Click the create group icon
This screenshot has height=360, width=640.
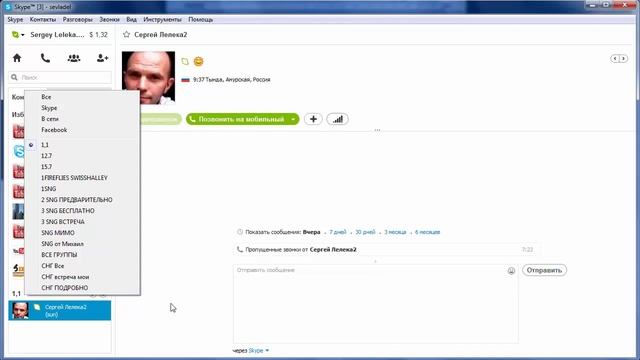[74, 58]
